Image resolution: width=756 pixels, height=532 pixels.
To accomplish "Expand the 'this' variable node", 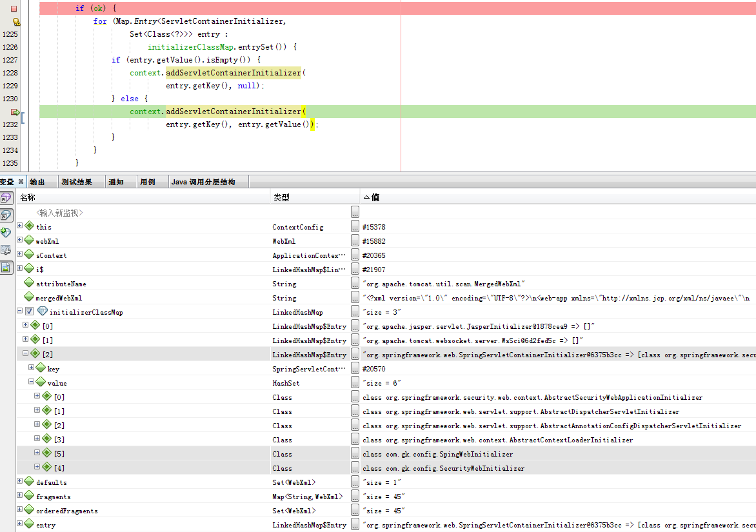I will point(20,226).
